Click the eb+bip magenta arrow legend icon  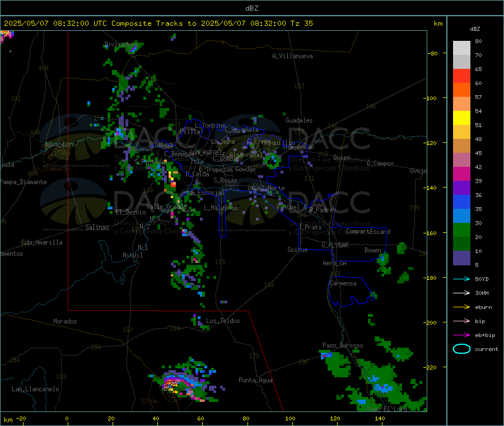click(x=461, y=335)
